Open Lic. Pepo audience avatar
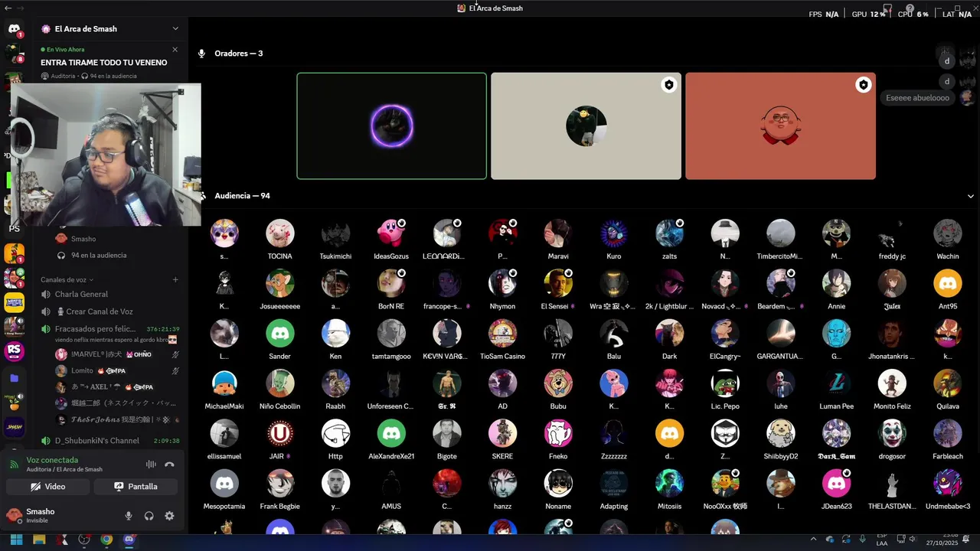 (725, 383)
